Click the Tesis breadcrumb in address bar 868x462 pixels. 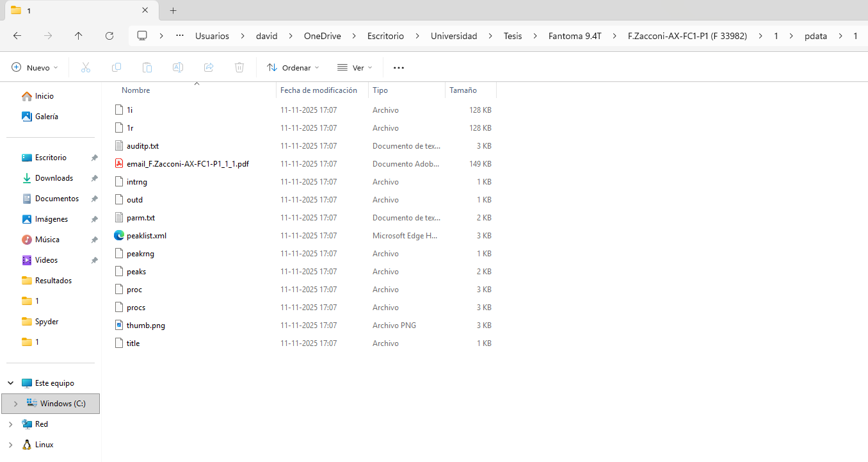[x=513, y=36]
